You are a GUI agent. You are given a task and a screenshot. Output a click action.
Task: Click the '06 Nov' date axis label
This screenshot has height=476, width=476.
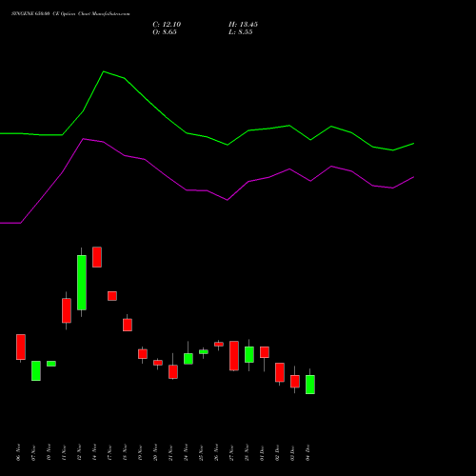tap(18, 452)
